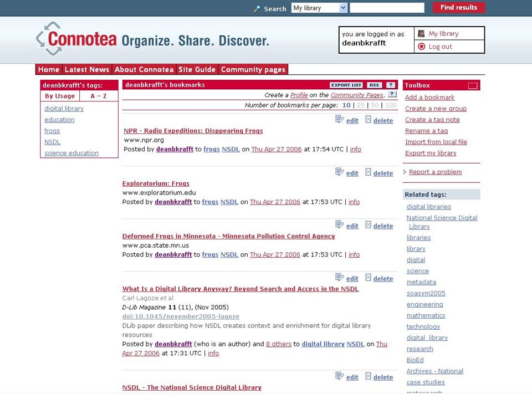Click the help icon beside Community Pages
This screenshot has height=399, width=532.
(392, 94)
